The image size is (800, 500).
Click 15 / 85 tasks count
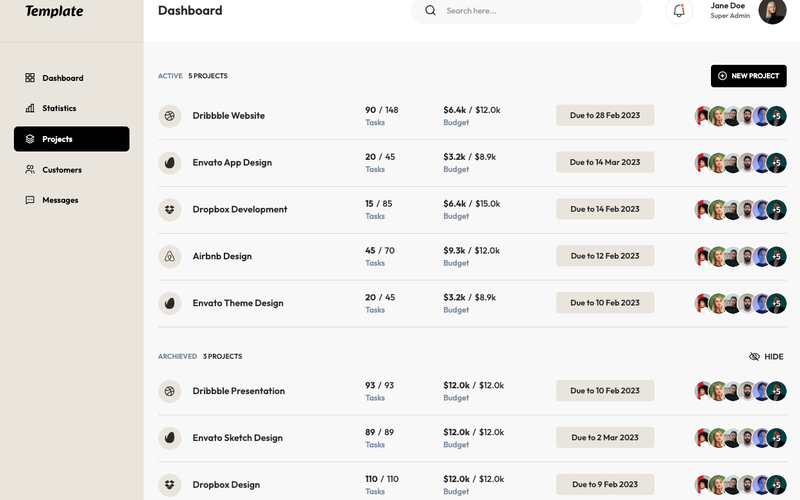(379, 204)
